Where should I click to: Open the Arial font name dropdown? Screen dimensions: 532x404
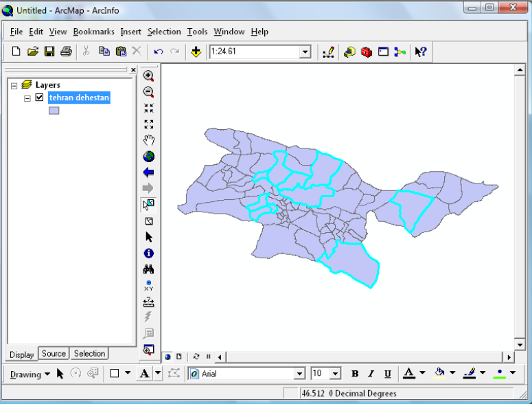pos(299,374)
